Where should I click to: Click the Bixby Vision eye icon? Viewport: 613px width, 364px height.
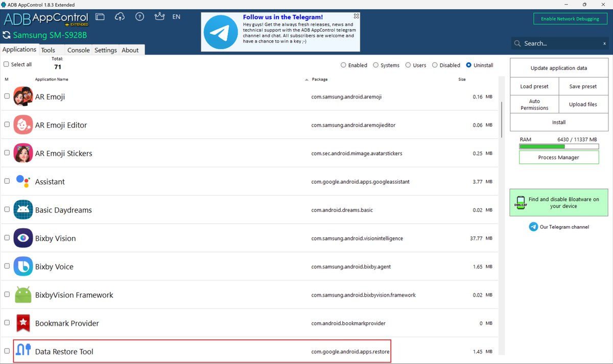[23, 238]
